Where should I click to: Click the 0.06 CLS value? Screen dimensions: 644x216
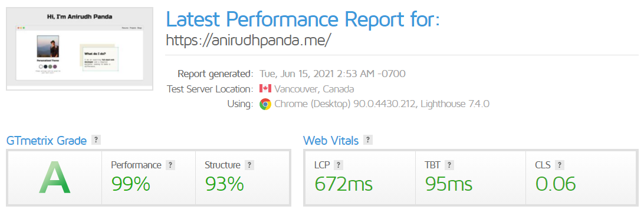coord(556,184)
